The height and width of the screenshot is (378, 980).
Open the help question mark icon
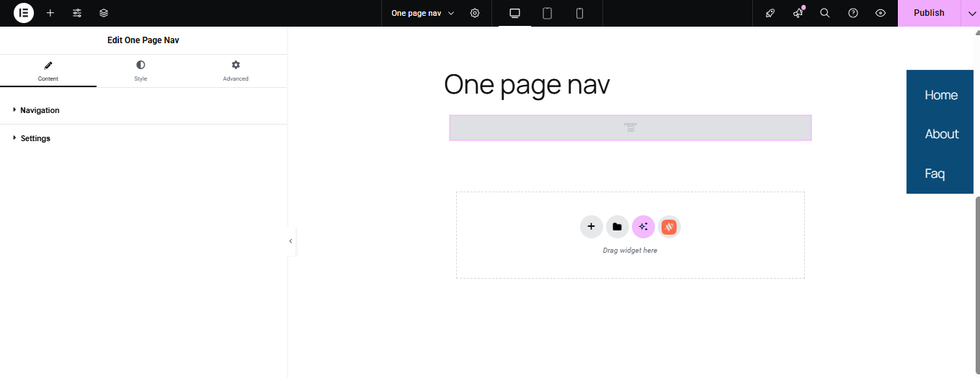[x=853, y=13]
